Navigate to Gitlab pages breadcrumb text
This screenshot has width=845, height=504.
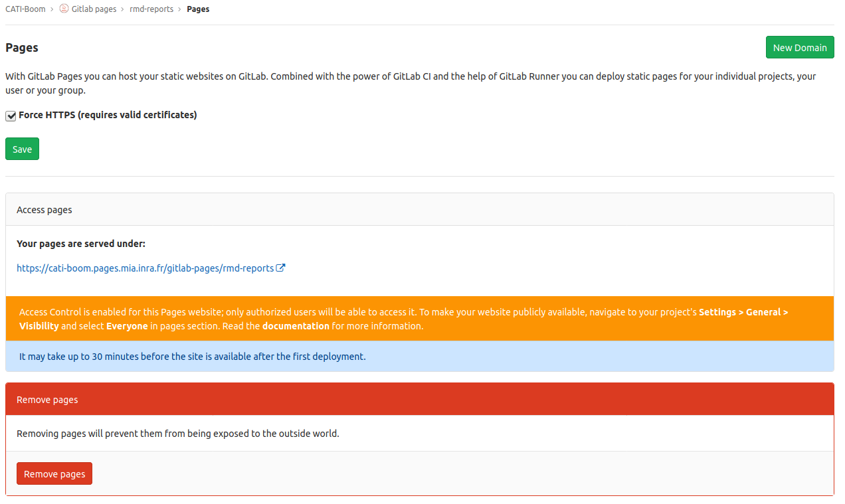point(94,9)
